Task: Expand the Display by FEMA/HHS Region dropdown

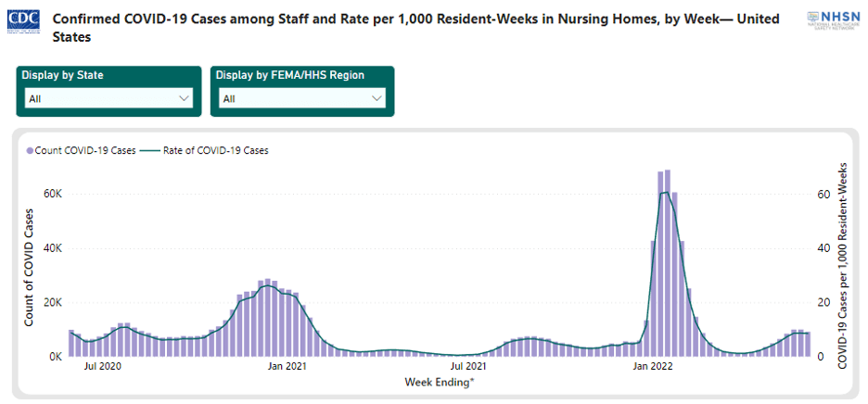Action: (302, 98)
